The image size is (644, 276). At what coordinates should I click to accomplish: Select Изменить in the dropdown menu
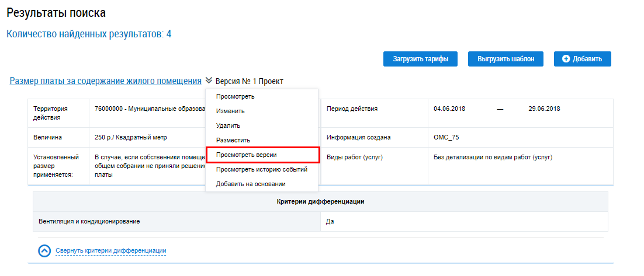coord(230,111)
